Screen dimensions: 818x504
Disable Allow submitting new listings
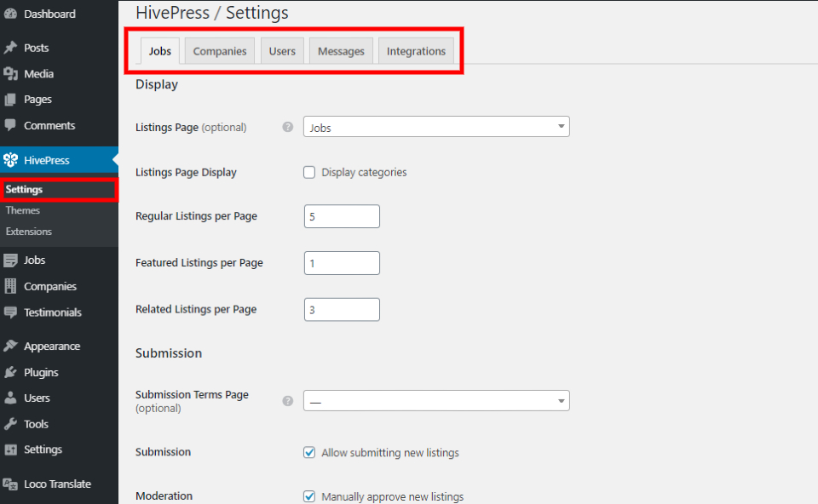(x=309, y=452)
